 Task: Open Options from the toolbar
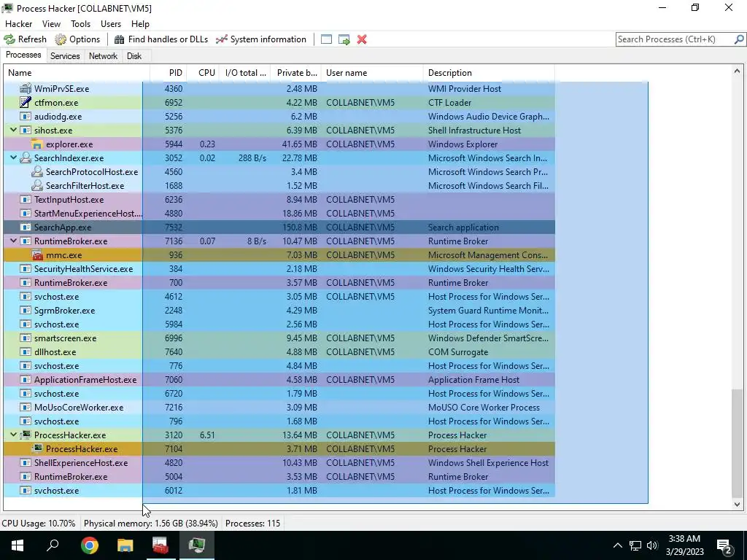(x=77, y=39)
